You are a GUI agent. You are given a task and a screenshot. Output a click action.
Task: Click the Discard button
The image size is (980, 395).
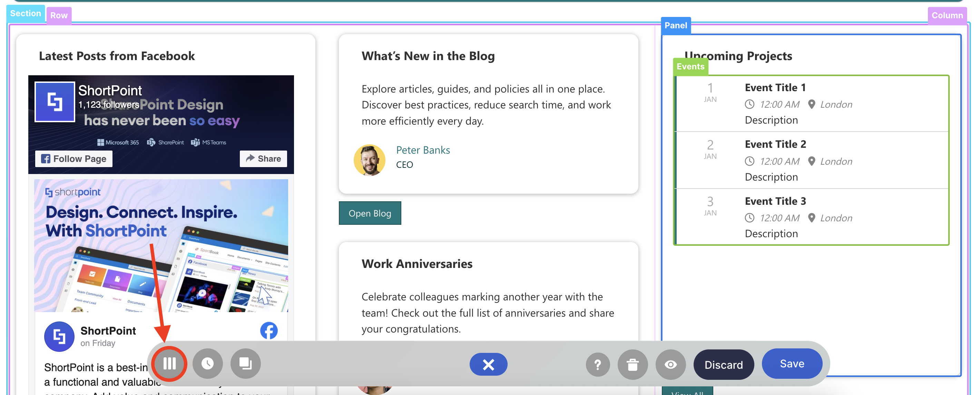723,365
